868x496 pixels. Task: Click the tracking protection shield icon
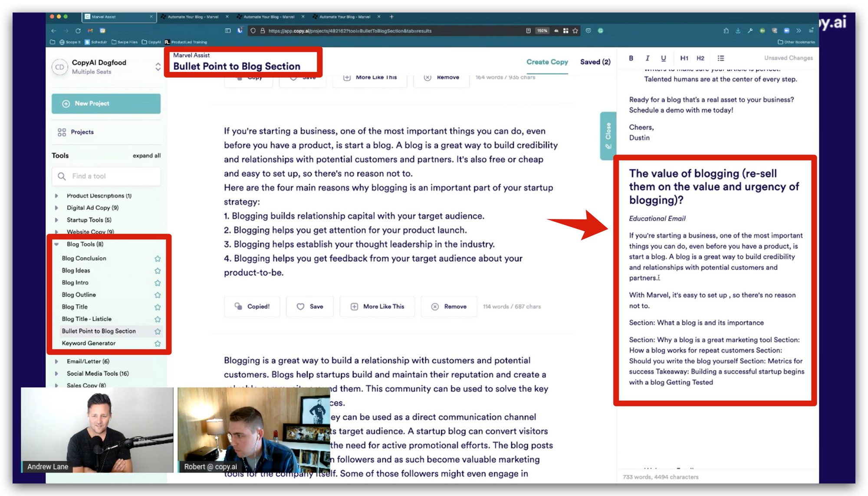[x=253, y=31]
